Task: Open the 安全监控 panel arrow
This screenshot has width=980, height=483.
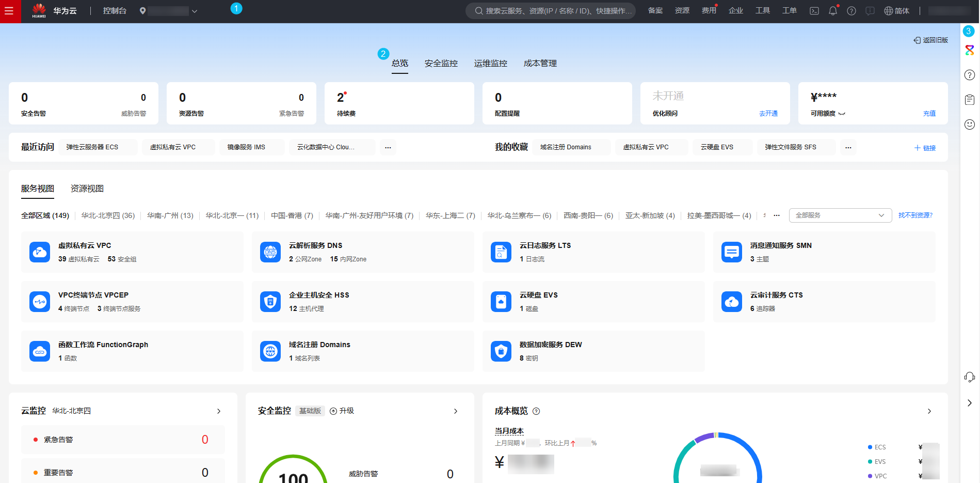Action: coord(456,411)
